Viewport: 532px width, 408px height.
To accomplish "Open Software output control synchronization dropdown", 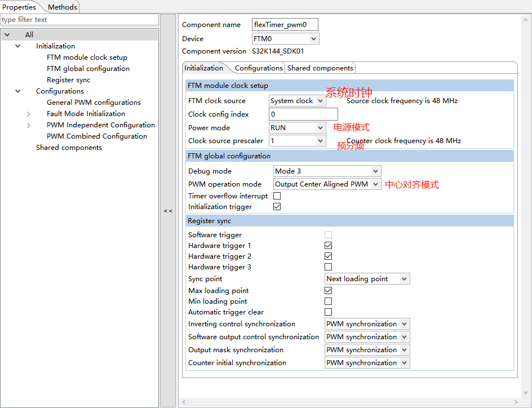I will coord(367,337).
